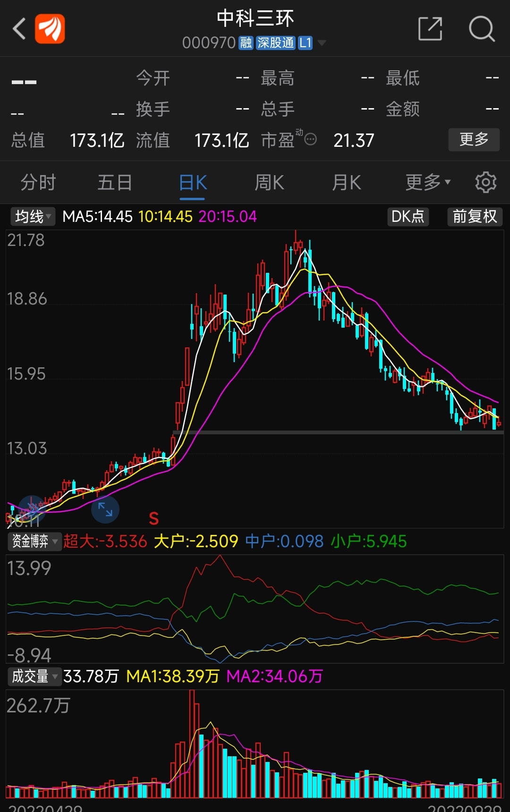
Task: Tap the 深股通 badge
Action: (276, 43)
